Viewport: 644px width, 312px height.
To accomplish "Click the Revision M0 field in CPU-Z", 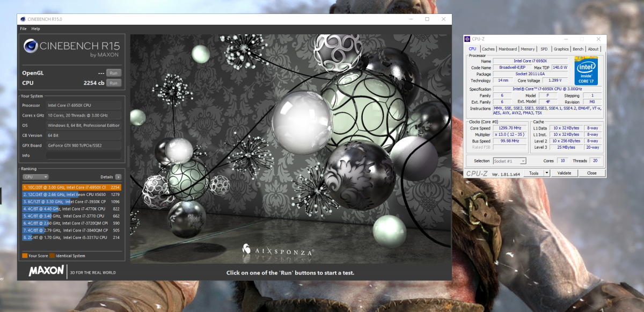I will (x=591, y=101).
